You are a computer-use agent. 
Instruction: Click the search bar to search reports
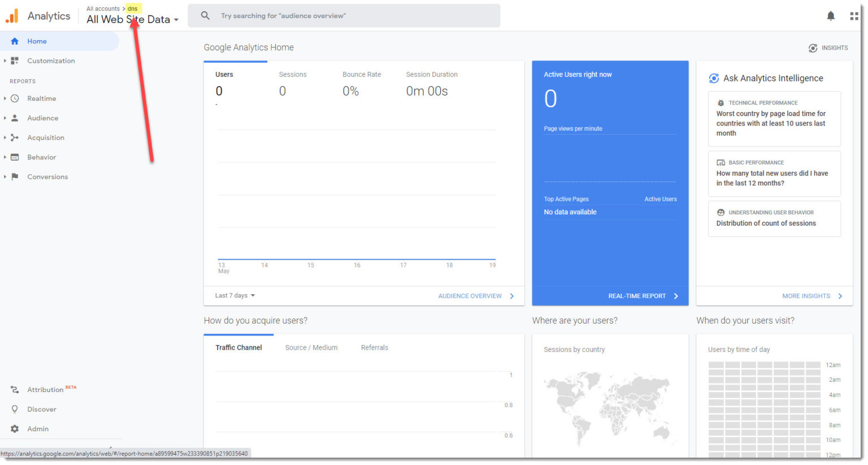pyautogui.click(x=344, y=15)
